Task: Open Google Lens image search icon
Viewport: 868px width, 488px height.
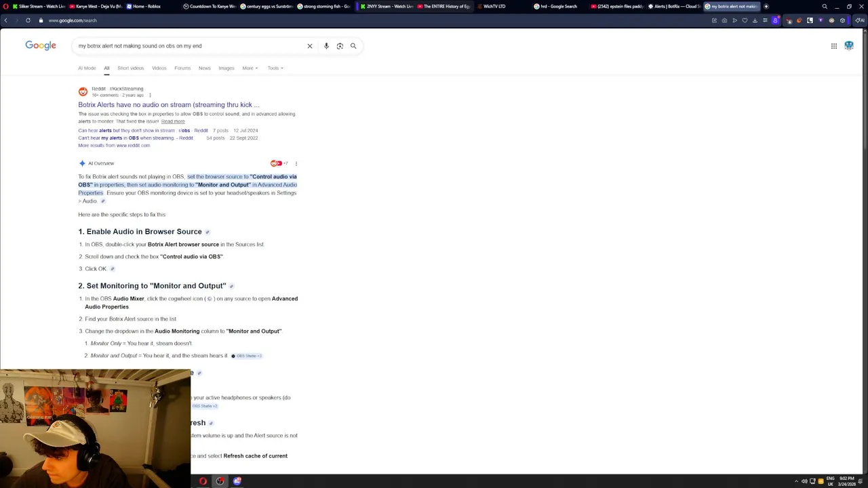Action: (340, 46)
